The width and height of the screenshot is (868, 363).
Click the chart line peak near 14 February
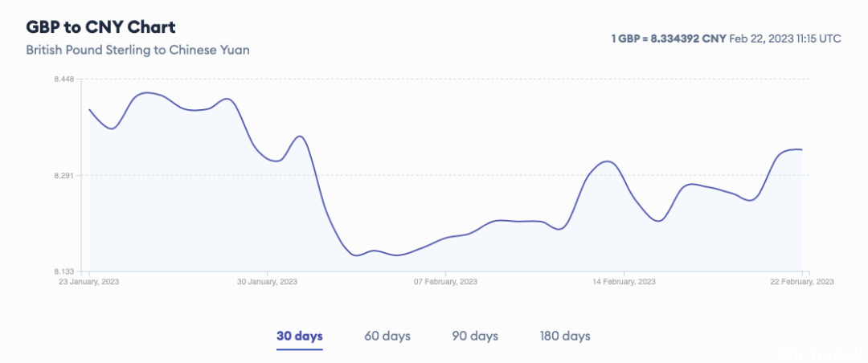608,161
